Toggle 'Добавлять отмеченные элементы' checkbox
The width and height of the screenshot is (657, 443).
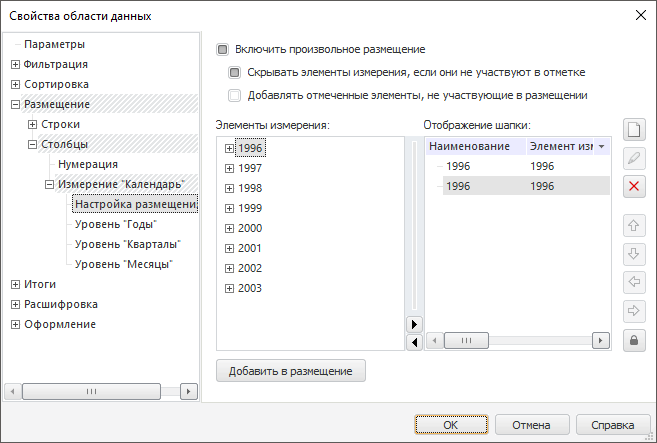coord(235,95)
